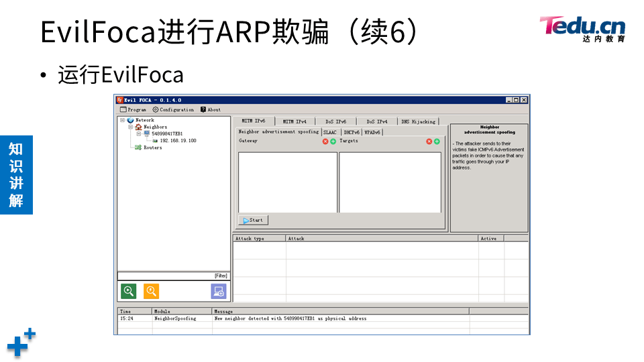Viewport: 644px width, 362px height.
Task: Select the 192.168.19.100 tree item
Action: (178, 140)
